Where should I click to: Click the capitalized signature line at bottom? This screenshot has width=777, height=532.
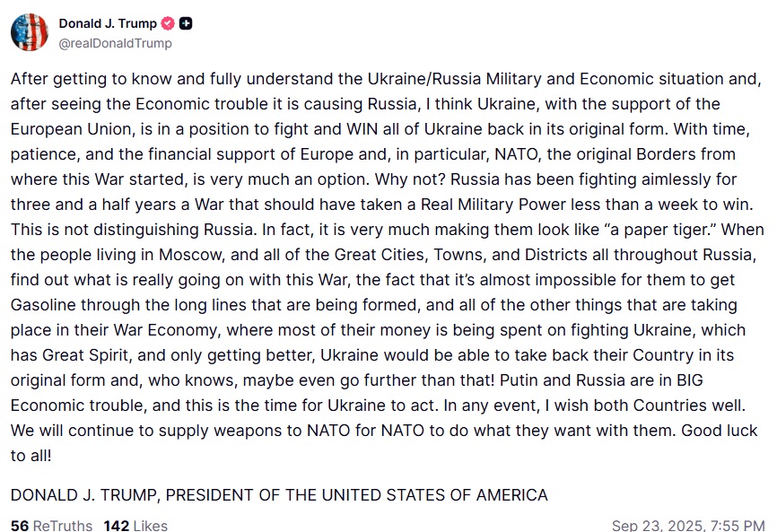pyautogui.click(x=279, y=495)
